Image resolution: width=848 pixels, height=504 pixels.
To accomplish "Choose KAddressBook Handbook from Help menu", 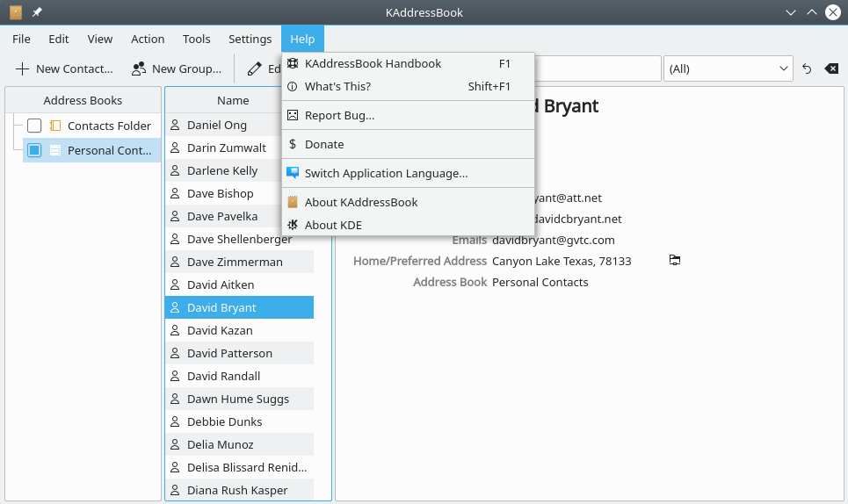I will [x=409, y=64].
